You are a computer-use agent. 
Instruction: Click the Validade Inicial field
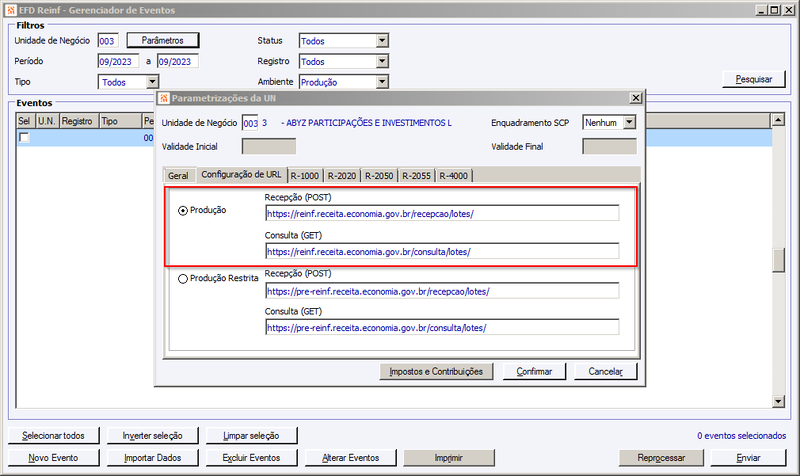click(269, 146)
